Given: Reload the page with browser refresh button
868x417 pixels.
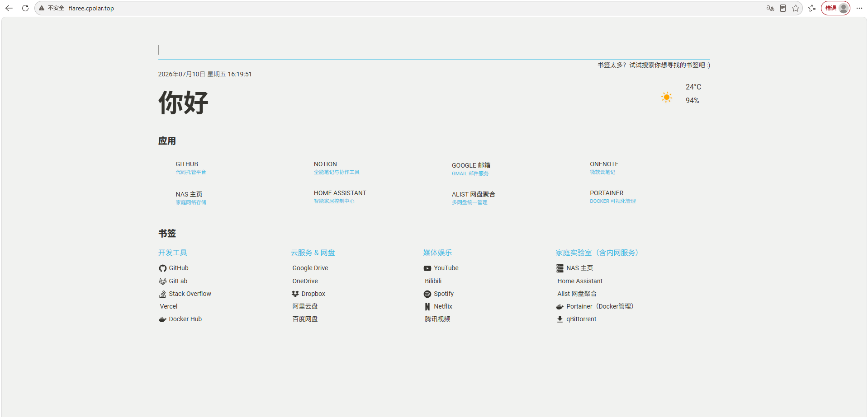Looking at the screenshot, I should click(25, 8).
